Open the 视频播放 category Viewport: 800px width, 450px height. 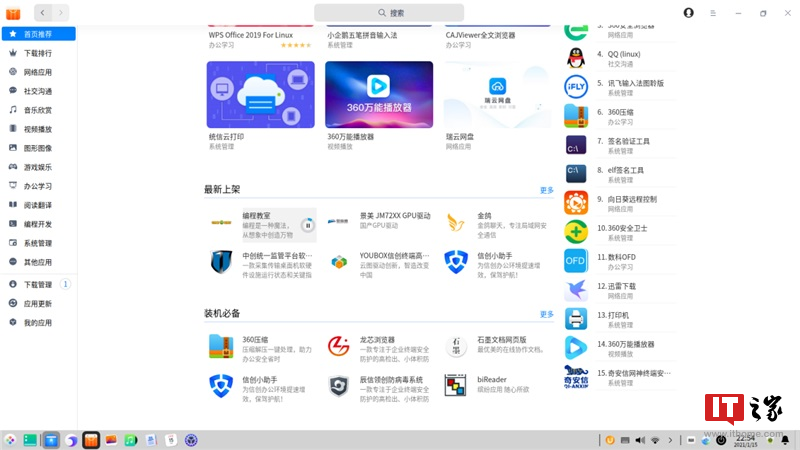pyautogui.click(x=39, y=129)
